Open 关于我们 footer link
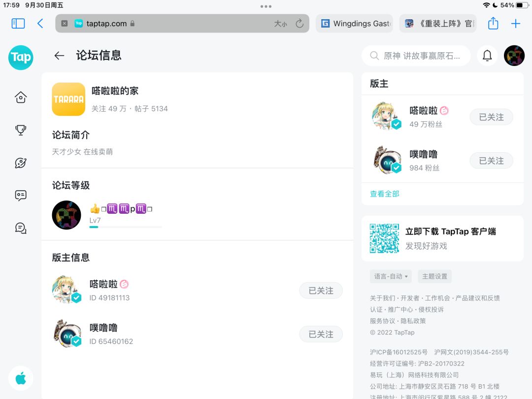The image size is (532, 399). (382, 298)
